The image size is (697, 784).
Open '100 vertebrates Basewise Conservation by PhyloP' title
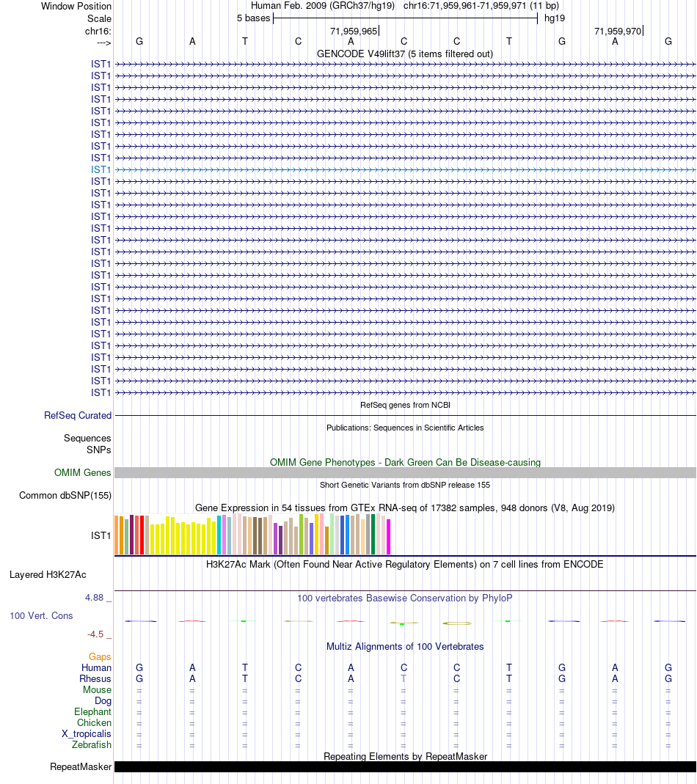pos(405,598)
